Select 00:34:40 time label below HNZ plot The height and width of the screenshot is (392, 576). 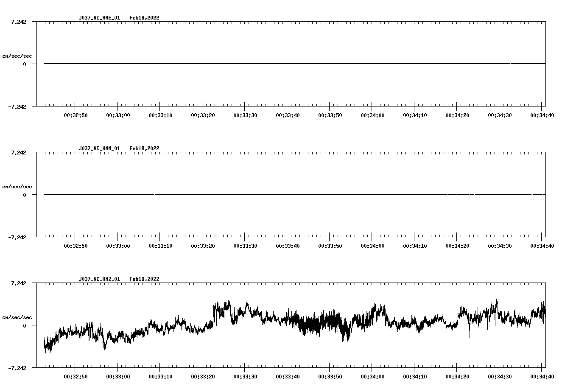click(542, 376)
